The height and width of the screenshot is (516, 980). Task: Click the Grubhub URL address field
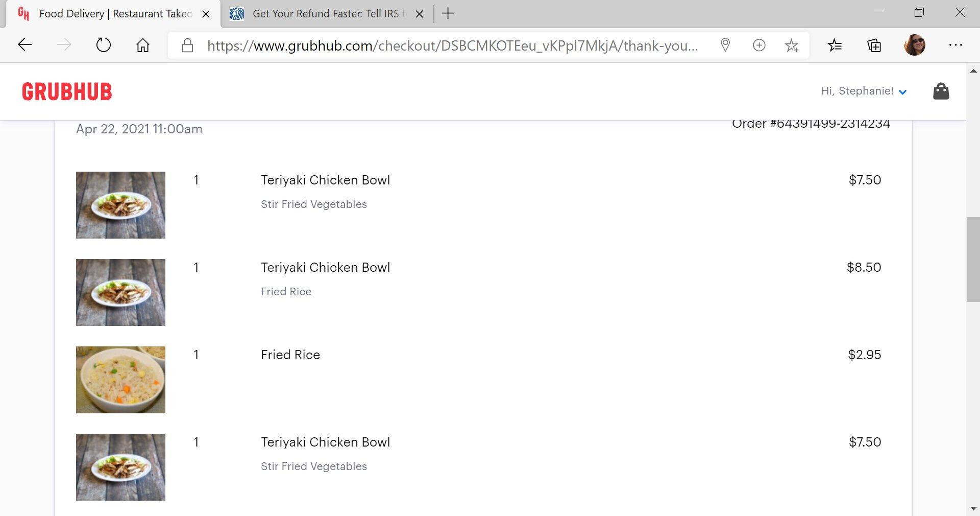(x=452, y=45)
